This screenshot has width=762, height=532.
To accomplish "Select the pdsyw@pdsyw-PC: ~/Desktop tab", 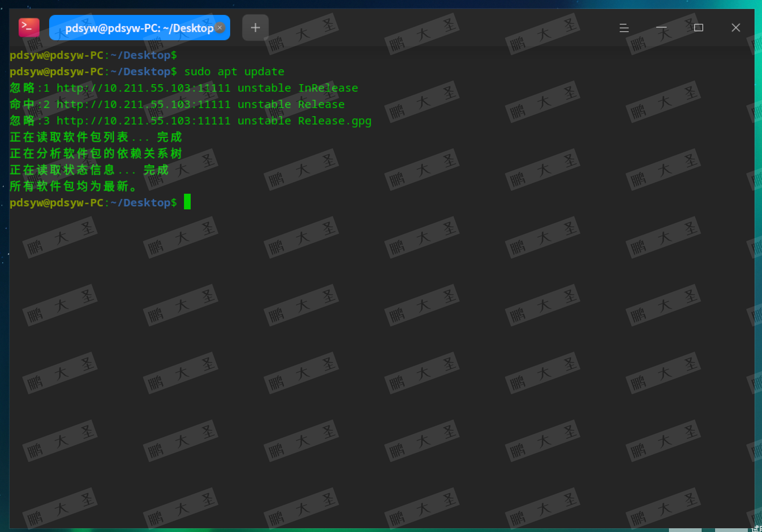I will click(134, 28).
